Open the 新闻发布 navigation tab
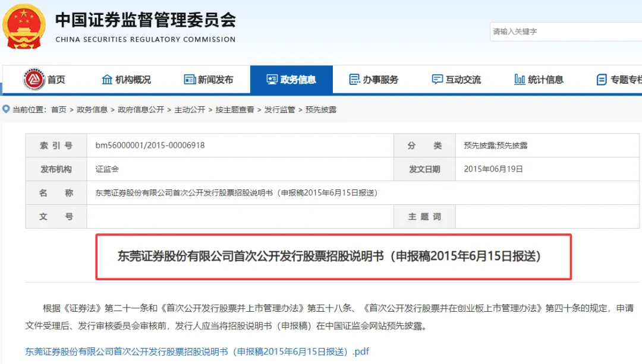The width and height of the screenshot is (642, 364). (209, 80)
